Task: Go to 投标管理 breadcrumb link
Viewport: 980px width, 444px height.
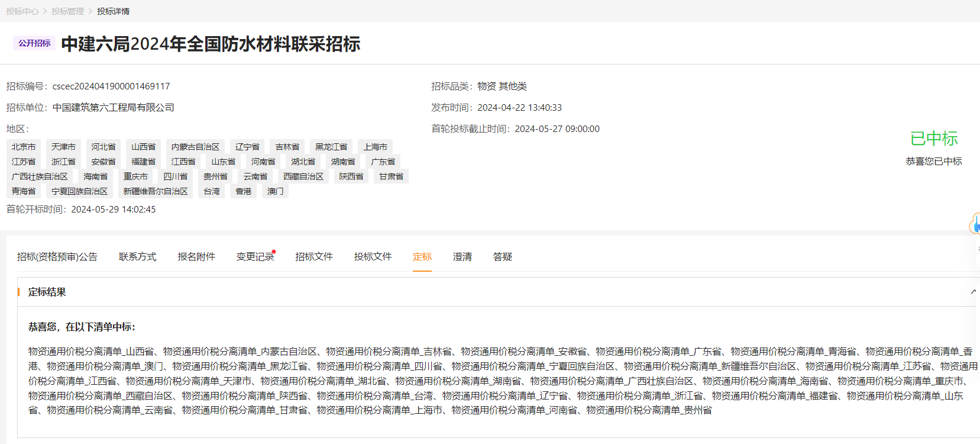Action: click(x=68, y=11)
